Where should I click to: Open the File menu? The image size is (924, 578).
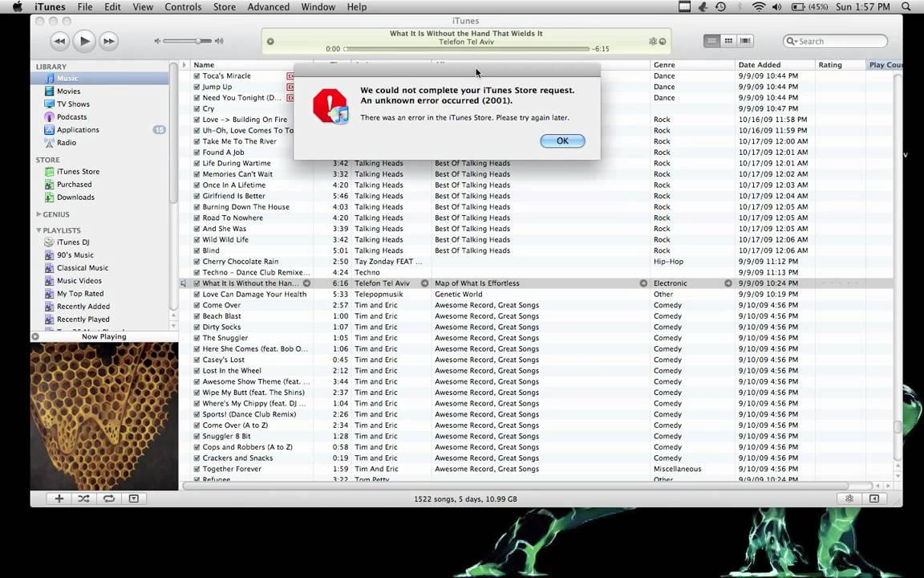click(x=85, y=7)
